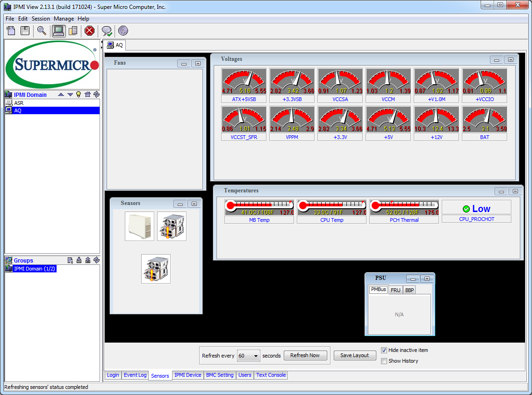Click the upload arrow icon in Groups header

click(88, 260)
